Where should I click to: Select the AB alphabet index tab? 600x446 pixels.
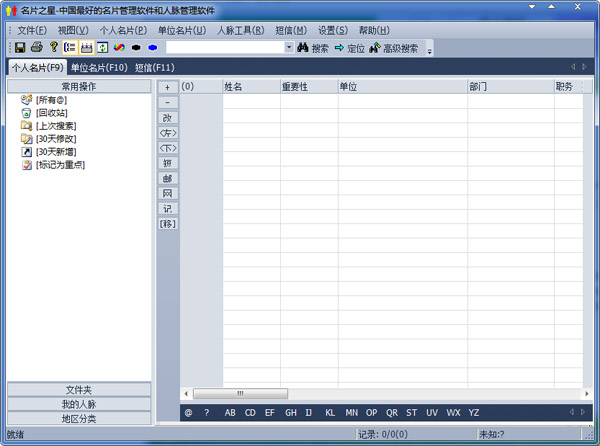click(x=230, y=413)
